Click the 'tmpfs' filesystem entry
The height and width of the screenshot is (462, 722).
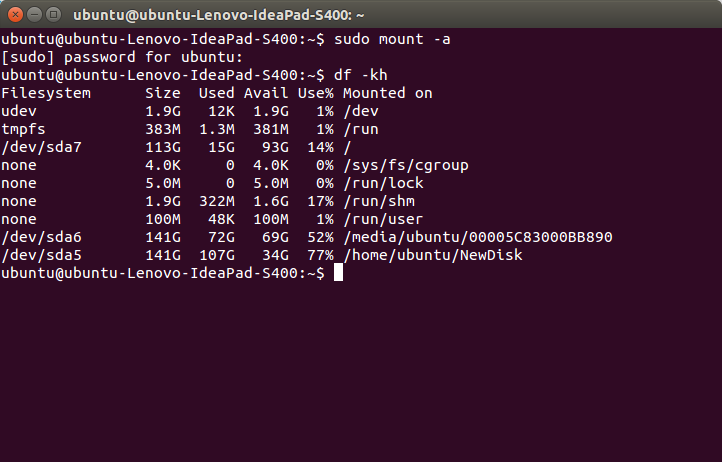point(24,129)
